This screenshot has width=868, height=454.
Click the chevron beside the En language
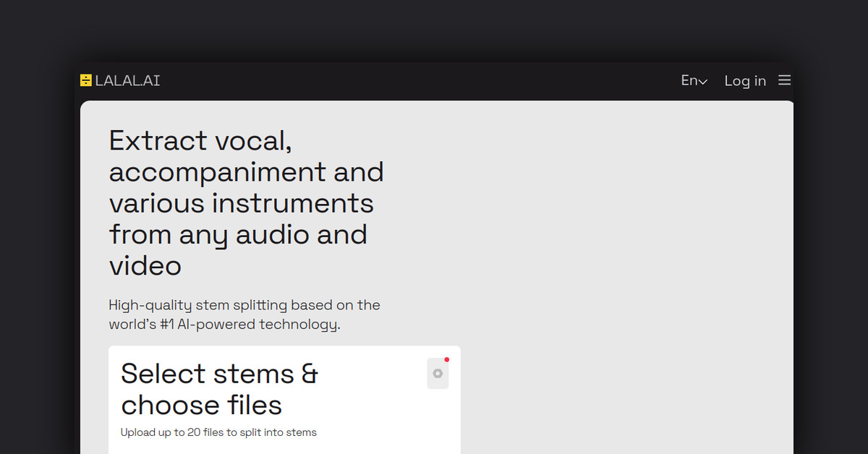pyautogui.click(x=702, y=82)
